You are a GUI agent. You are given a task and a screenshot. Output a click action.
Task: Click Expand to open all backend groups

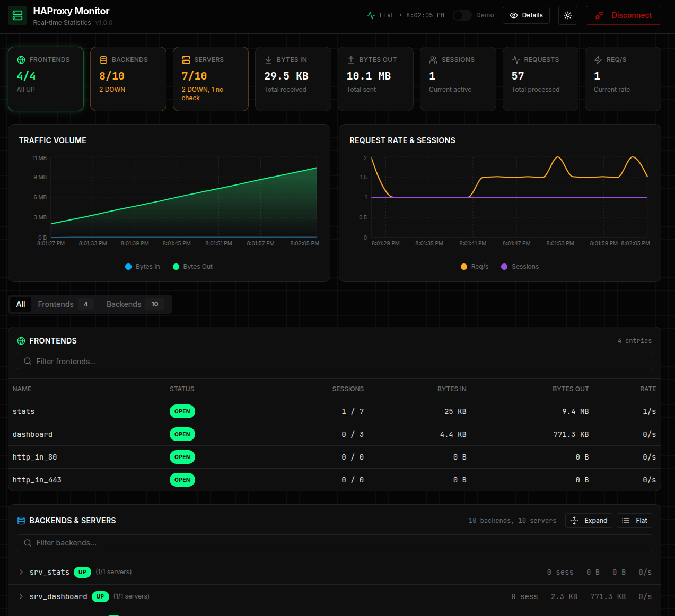589,521
